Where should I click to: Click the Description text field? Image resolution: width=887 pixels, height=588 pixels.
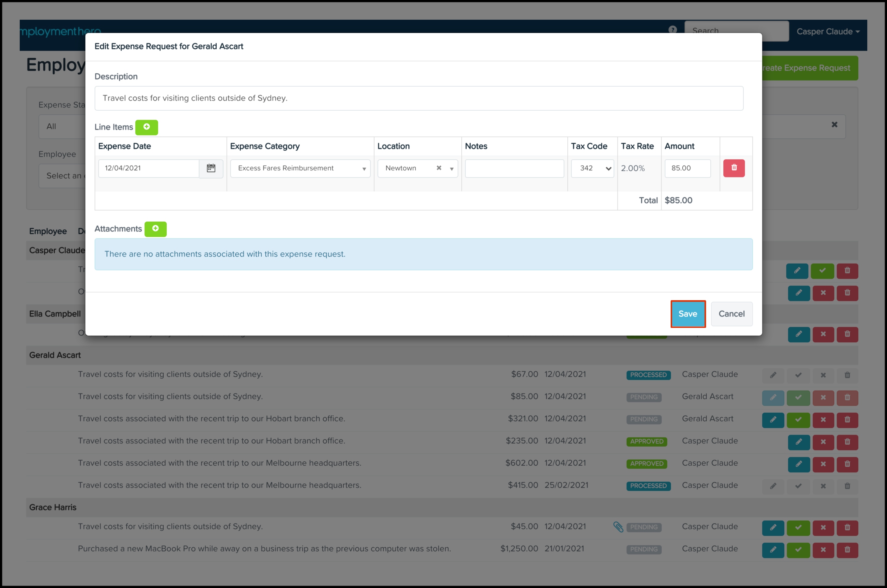click(419, 98)
